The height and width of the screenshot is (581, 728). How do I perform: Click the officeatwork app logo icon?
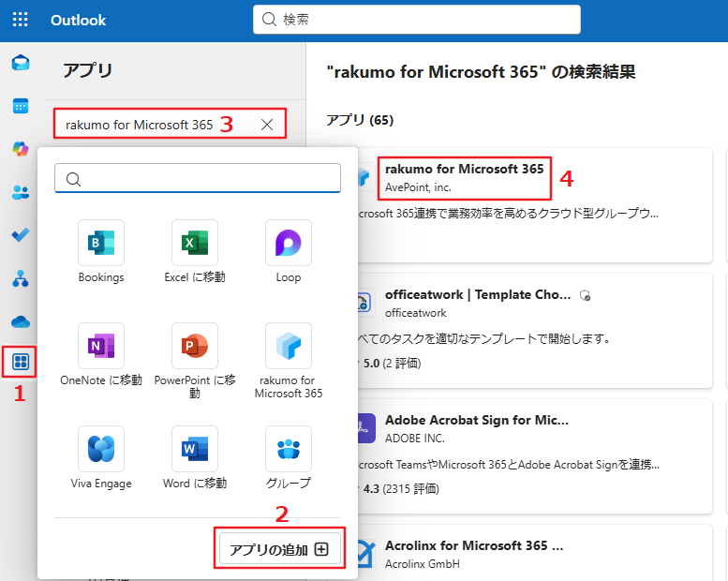[365, 303]
